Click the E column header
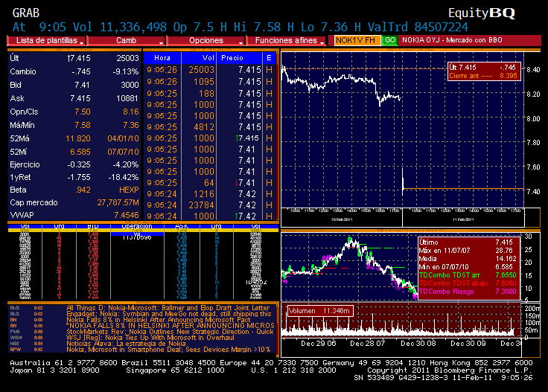The width and height of the screenshot is (548, 392). click(269, 58)
